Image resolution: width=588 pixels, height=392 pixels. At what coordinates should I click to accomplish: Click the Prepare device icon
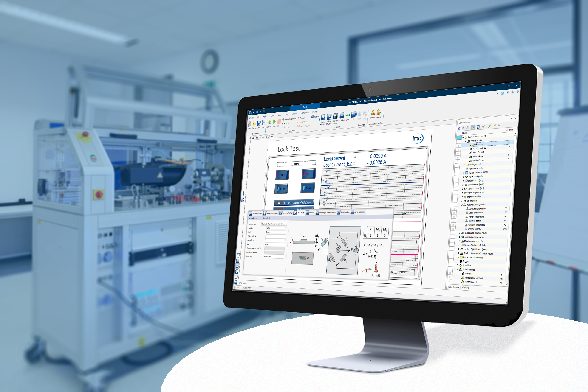pyautogui.click(x=269, y=123)
